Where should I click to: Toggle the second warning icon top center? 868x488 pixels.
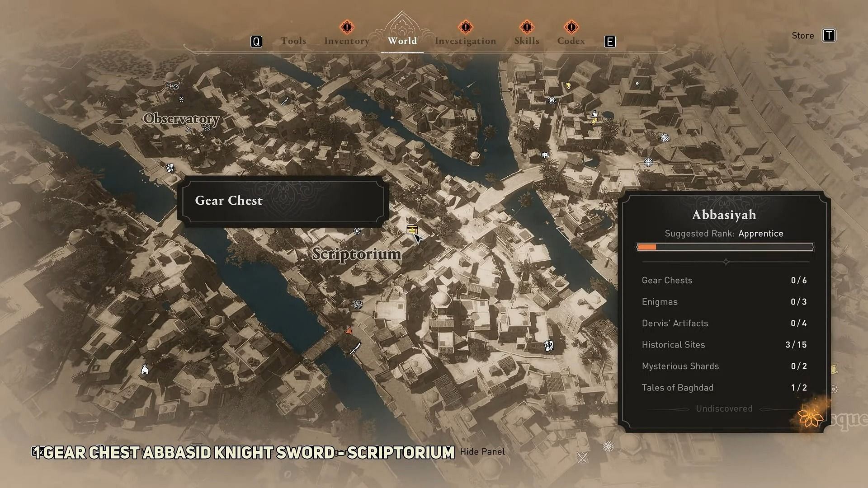point(466,27)
